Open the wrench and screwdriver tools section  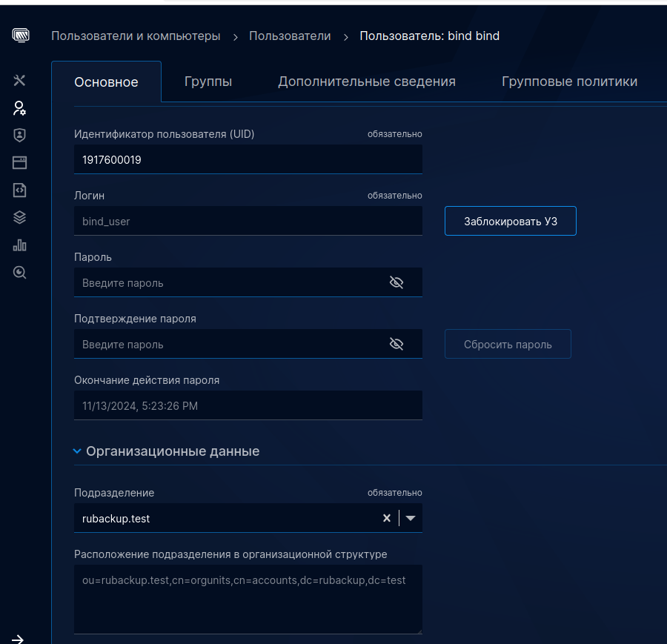click(20, 80)
